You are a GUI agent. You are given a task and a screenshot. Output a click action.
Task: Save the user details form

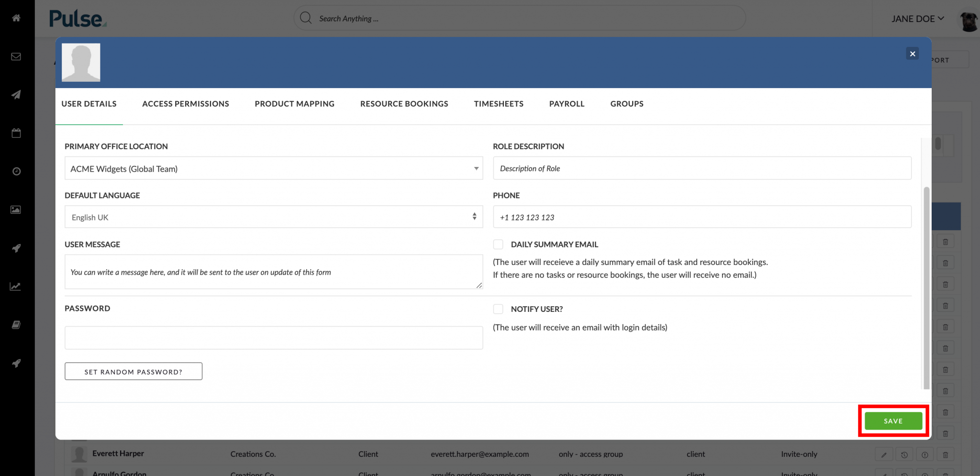[x=892, y=421]
